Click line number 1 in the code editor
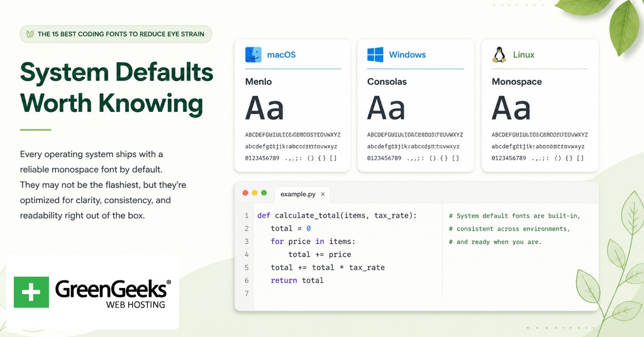The height and width of the screenshot is (337, 644). [247, 216]
